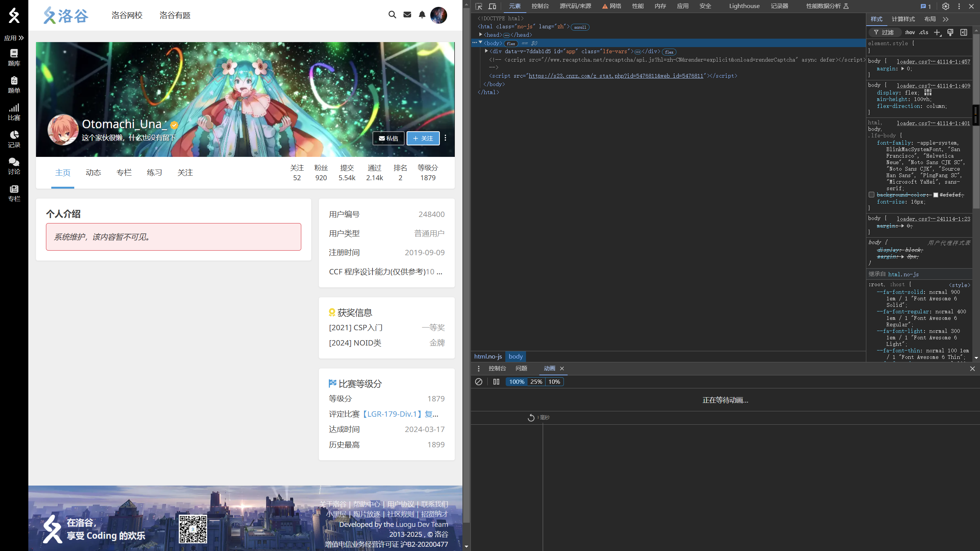The image size is (980, 551).
Task: Toggle the DevTools device toolbar icon
Action: pyautogui.click(x=492, y=6)
